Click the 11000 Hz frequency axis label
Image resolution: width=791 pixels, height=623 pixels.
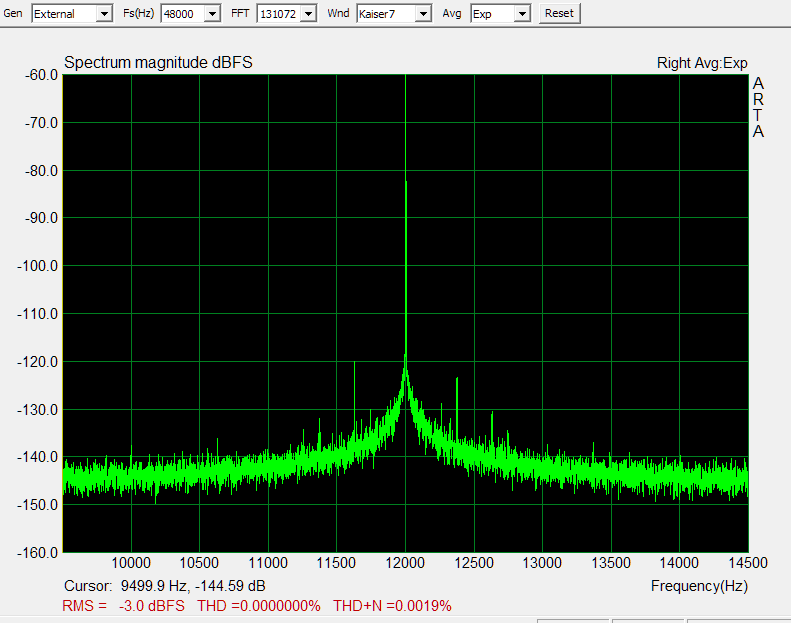pos(268,562)
